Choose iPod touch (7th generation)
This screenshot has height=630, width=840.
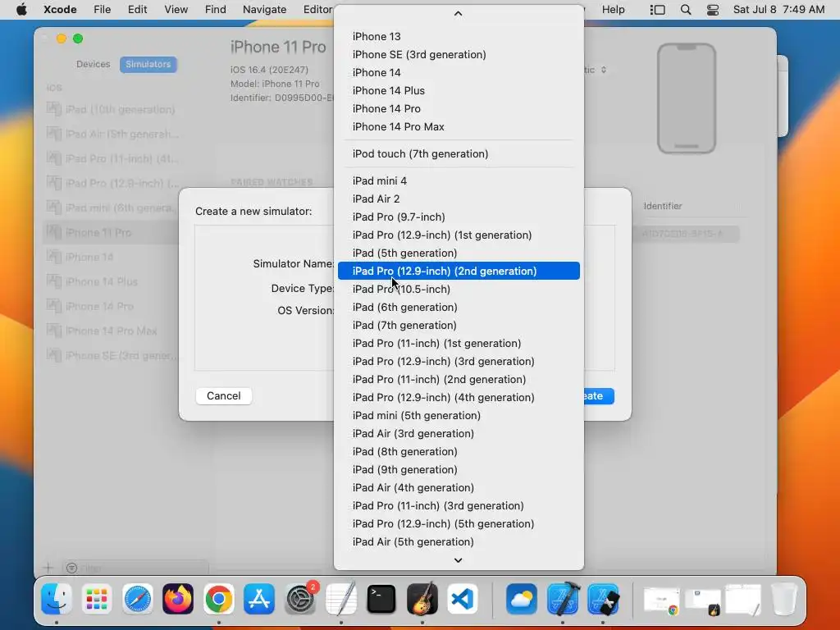point(459,153)
